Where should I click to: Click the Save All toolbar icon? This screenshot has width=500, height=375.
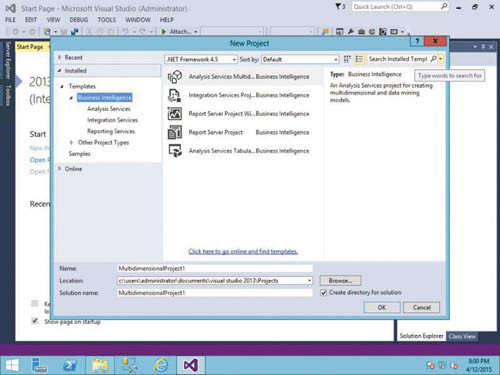click(75, 32)
